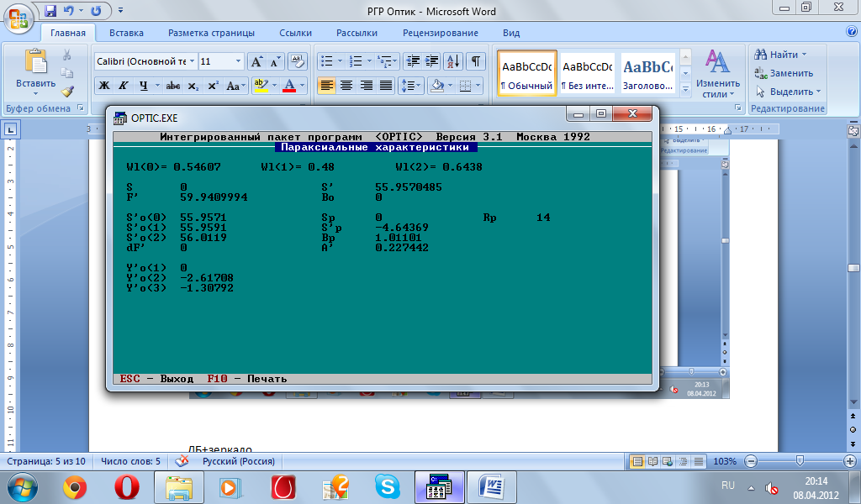The width and height of the screenshot is (861, 504).
Task: Center-align the paragraph
Action: 346,86
